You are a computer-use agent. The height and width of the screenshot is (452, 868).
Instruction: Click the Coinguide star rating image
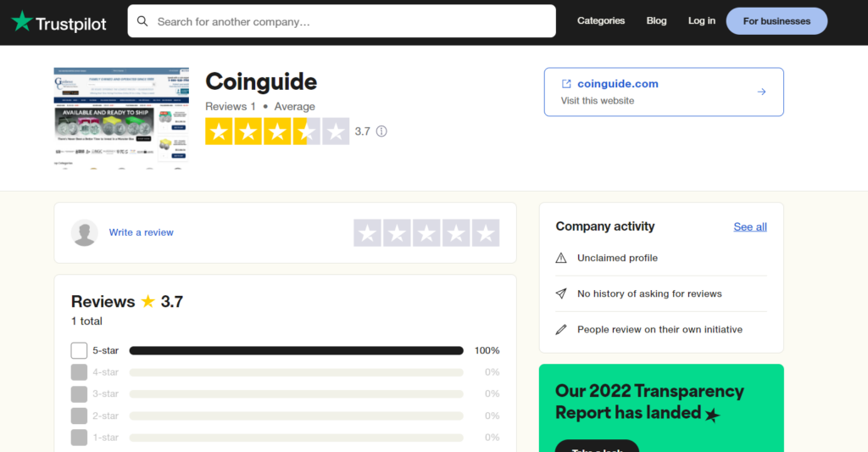click(x=277, y=131)
